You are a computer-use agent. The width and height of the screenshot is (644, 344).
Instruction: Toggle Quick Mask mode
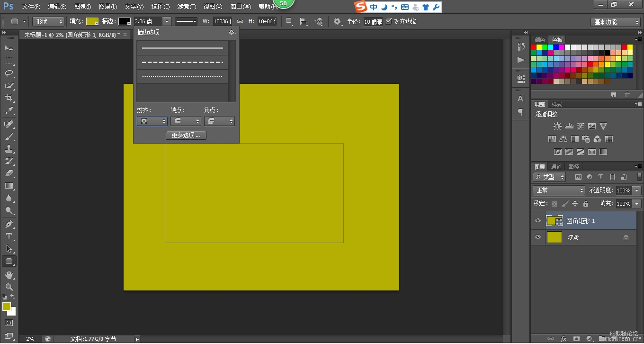coord(9,323)
